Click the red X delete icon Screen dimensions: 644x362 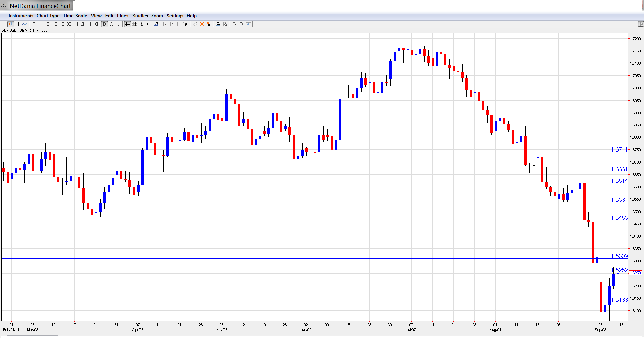202,24
